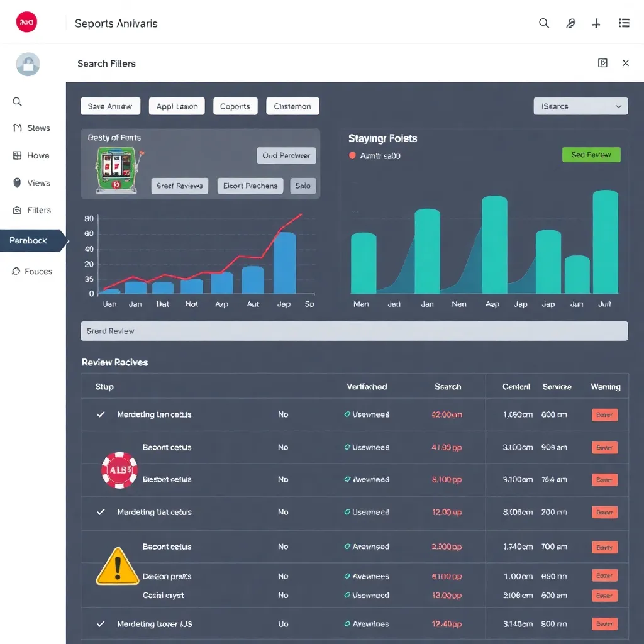Click the pen edit icon in top bar
The image size is (644, 644).
click(570, 23)
